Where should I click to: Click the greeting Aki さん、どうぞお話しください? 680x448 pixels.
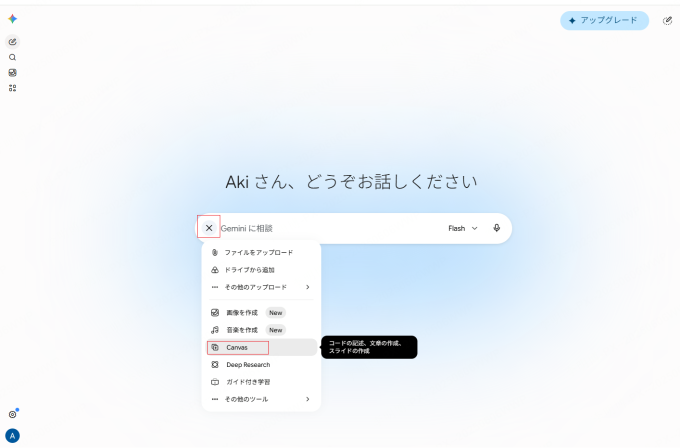point(351,182)
